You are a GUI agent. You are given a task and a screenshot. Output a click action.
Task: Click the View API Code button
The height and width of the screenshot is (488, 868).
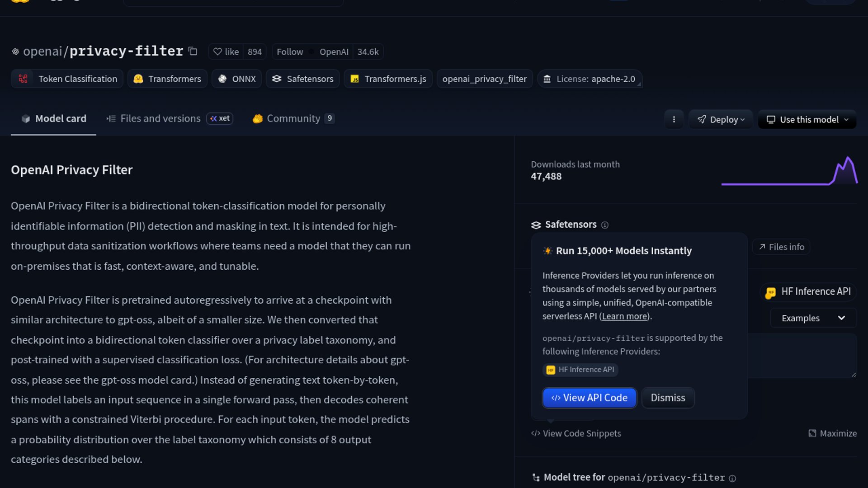point(590,398)
